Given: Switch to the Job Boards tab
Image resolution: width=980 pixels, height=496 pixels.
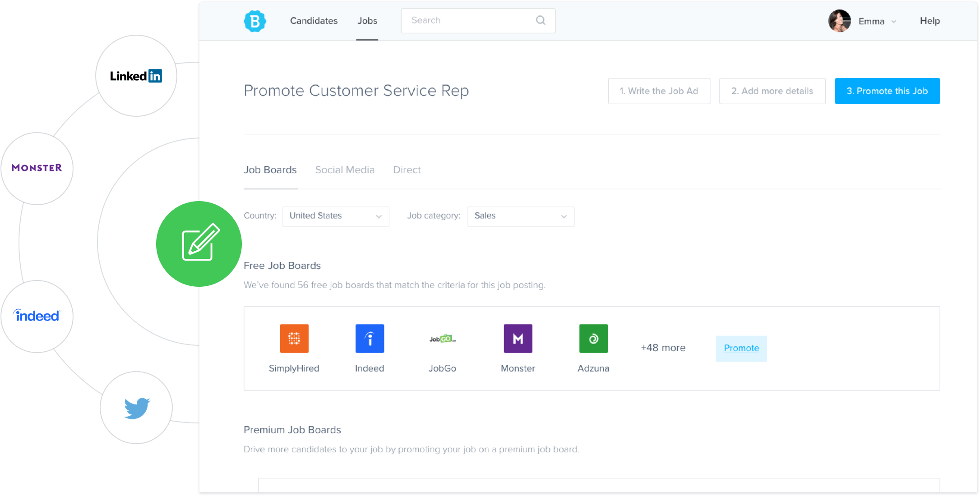Looking at the screenshot, I should (270, 170).
